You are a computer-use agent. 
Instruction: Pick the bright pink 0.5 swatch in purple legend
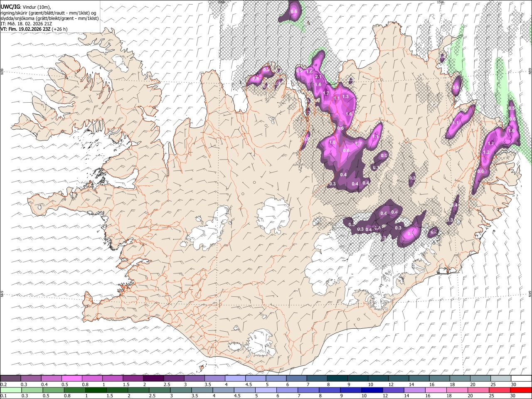72,379
